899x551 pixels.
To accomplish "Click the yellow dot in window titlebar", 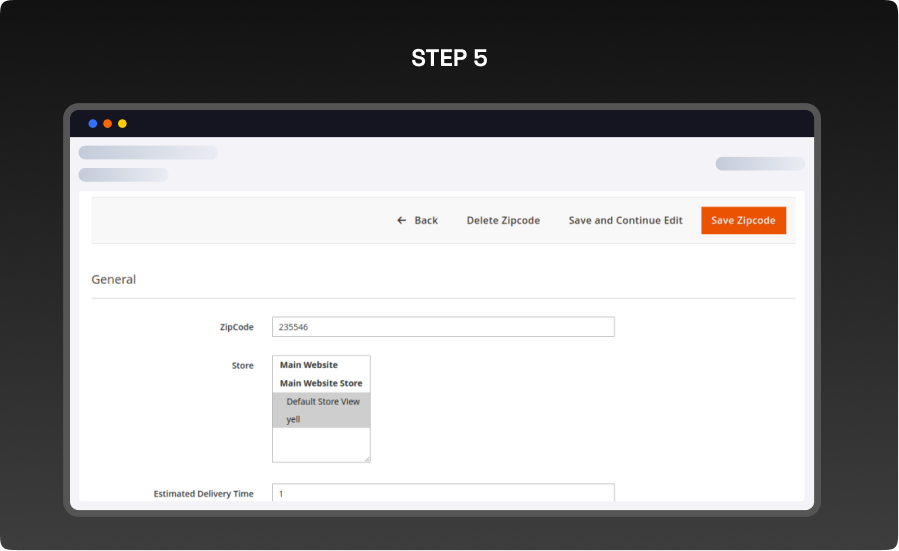I will [x=122, y=123].
